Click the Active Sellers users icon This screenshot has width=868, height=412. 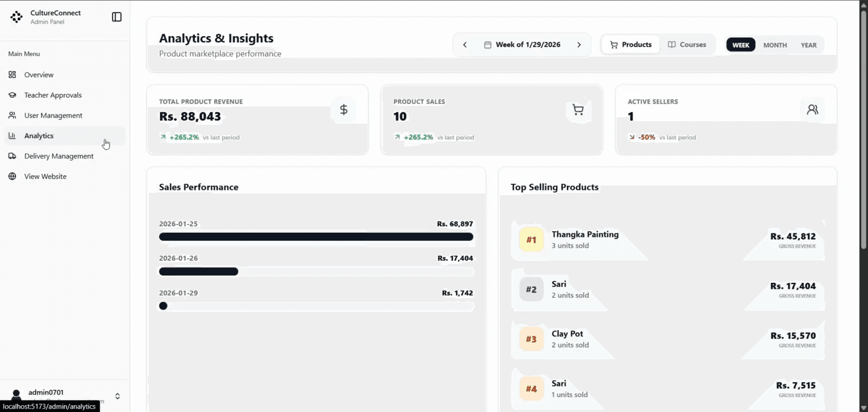coord(812,109)
